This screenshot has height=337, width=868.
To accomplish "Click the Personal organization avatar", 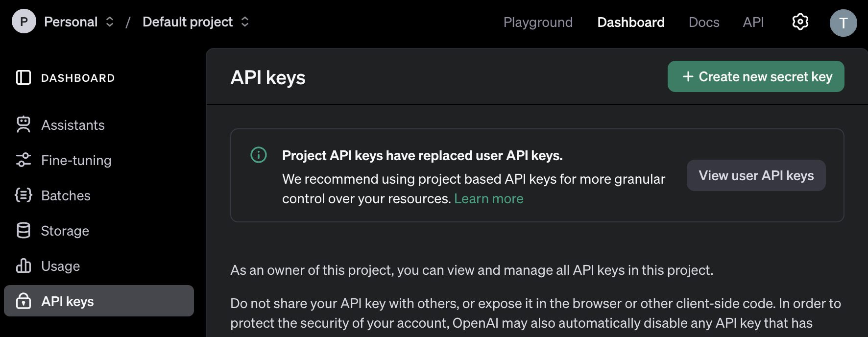I will 24,22.
